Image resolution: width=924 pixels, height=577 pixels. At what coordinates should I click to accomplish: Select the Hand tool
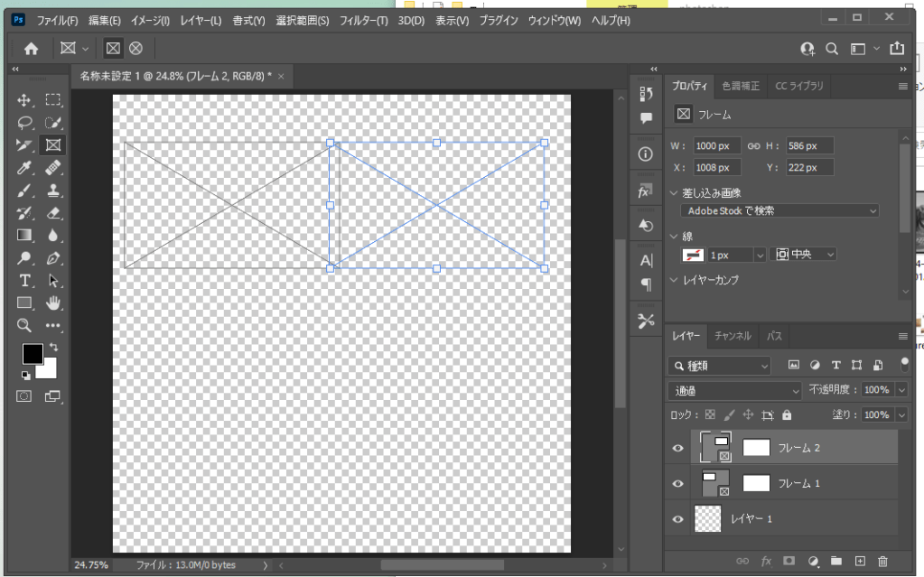53,302
